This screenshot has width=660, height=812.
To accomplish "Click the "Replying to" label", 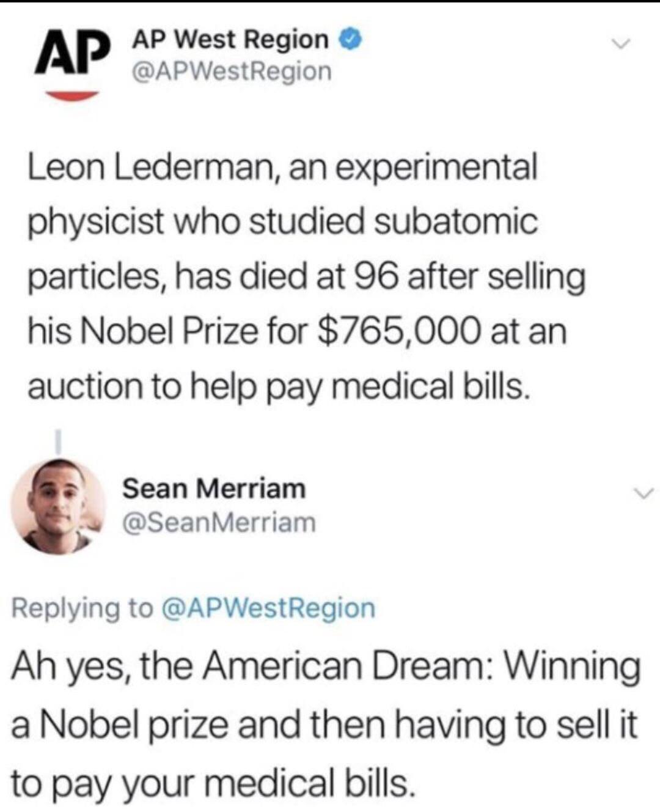I will (x=82, y=608).
